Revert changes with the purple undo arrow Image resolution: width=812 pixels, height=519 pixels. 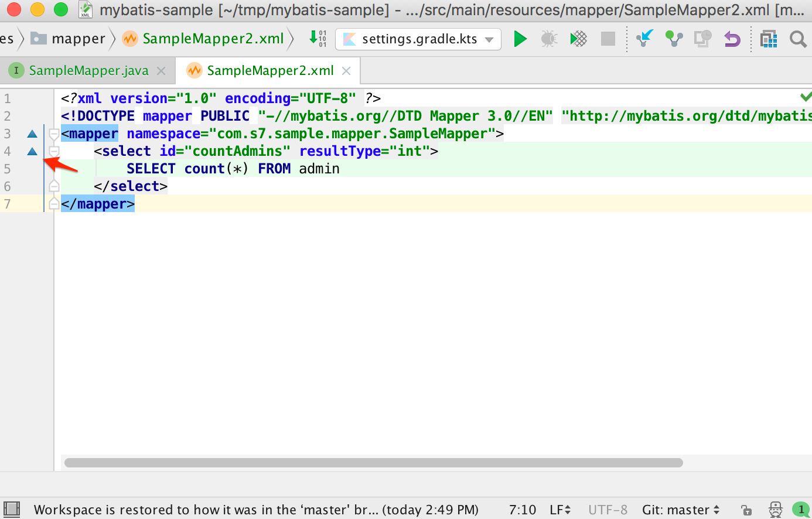point(732,39)
